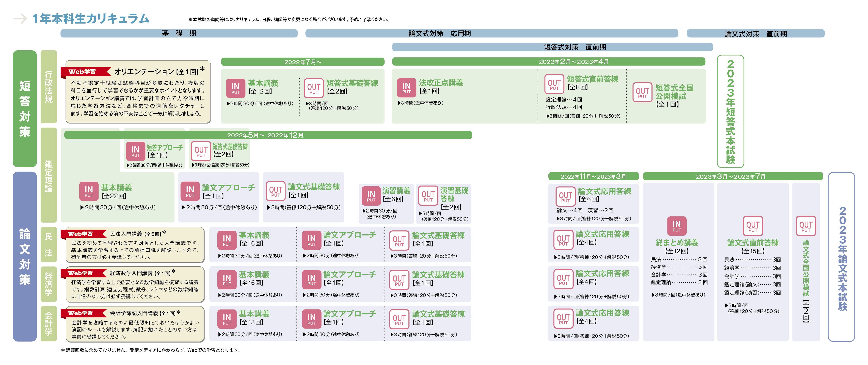Click OUTPUT icon beside 短答式直前答練 全8回
This screenshot has height=365, width=868.
tap(554, 84)
